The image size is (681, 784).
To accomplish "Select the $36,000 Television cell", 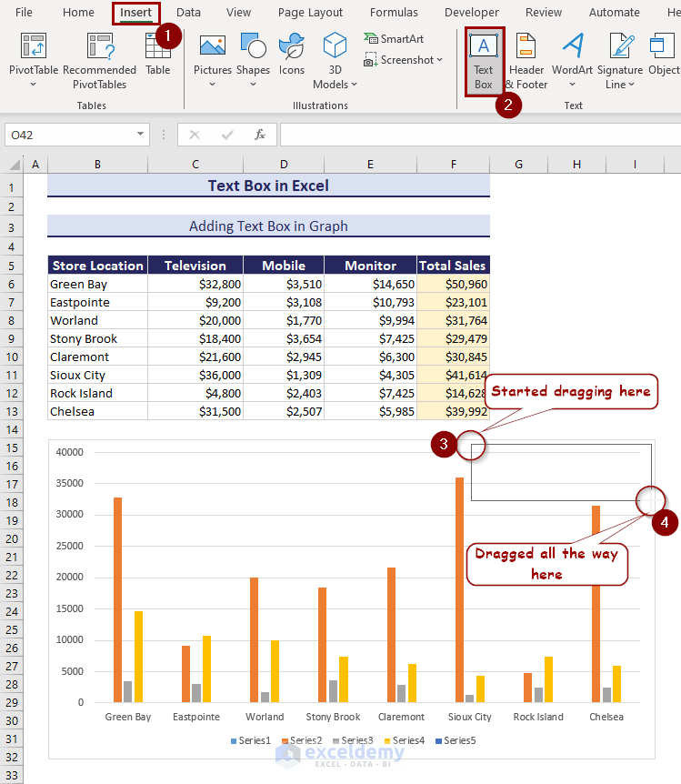I will pos(195,375).
